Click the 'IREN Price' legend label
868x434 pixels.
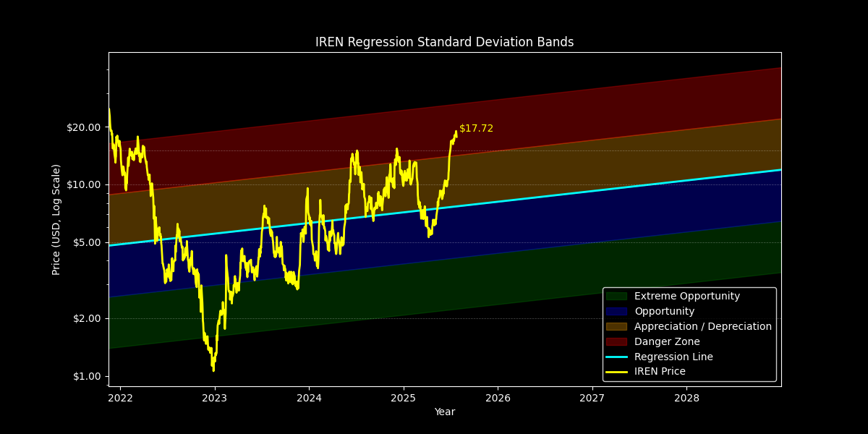660,372
